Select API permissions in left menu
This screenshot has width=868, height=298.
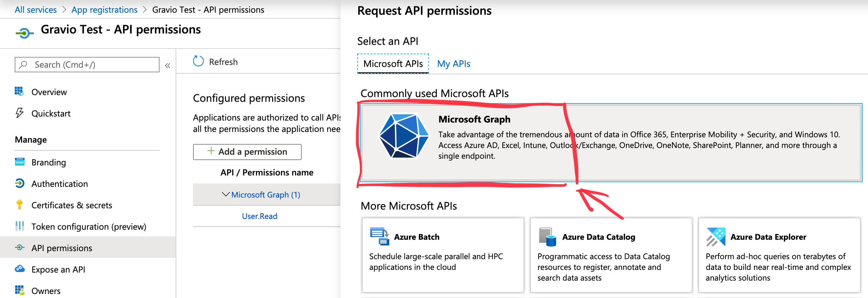click(x=87, y=248)
